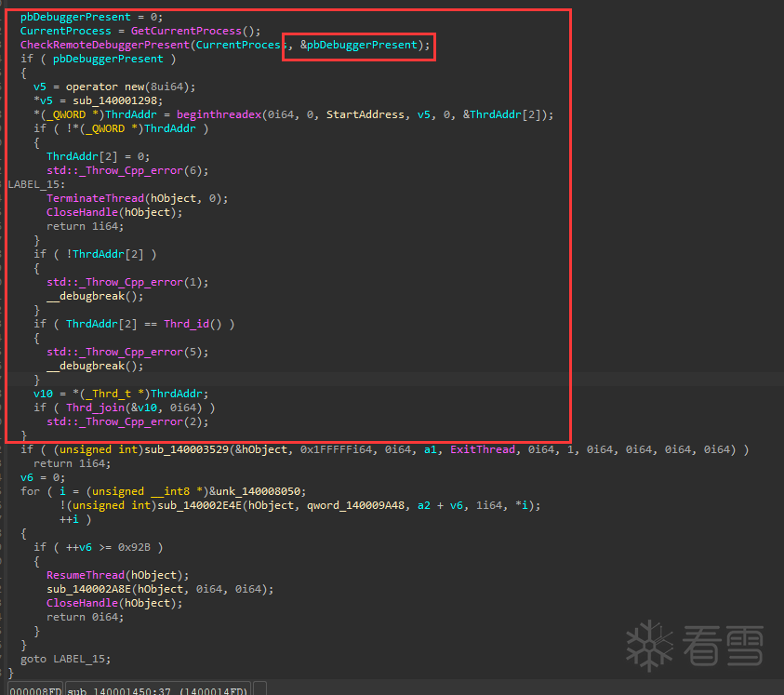The image size is (784, 695).
Task: Click 0x92B constant in if condition
Action: coord(134,547)
